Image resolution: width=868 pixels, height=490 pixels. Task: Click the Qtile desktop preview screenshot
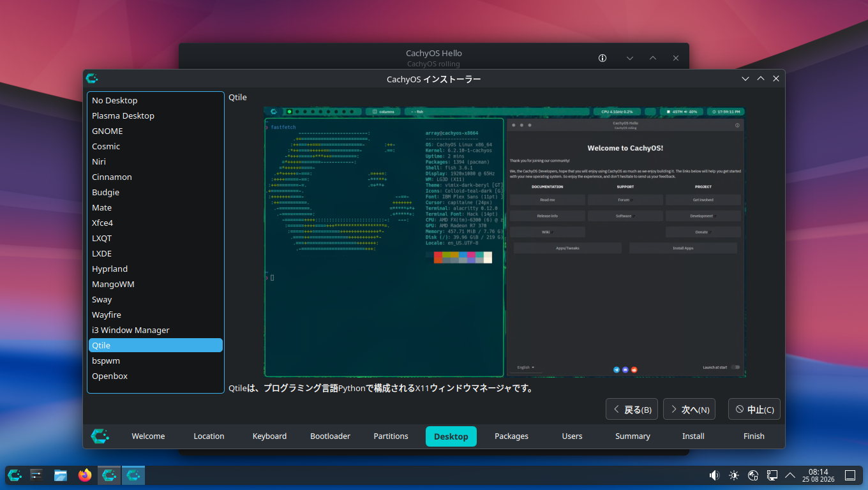coord(505,242)
